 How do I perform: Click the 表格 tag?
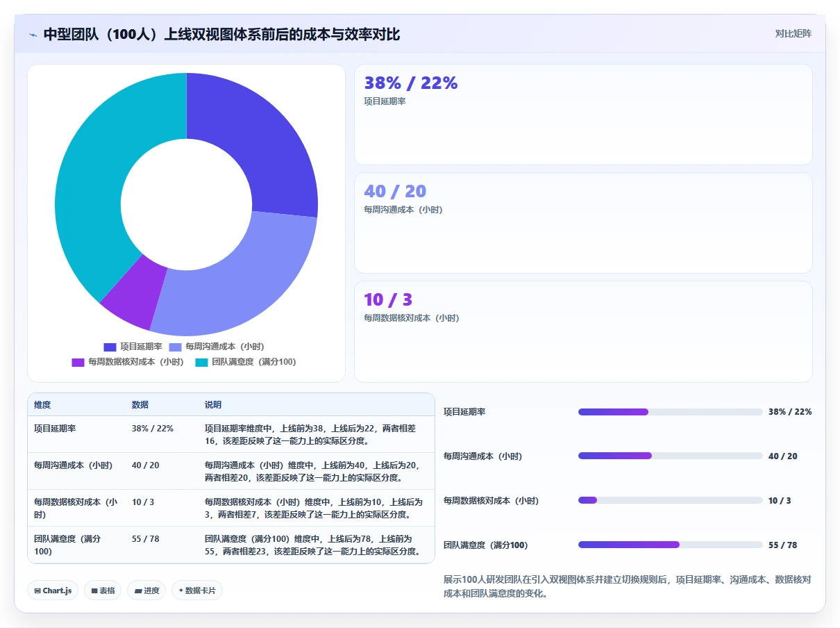(103, 590)
